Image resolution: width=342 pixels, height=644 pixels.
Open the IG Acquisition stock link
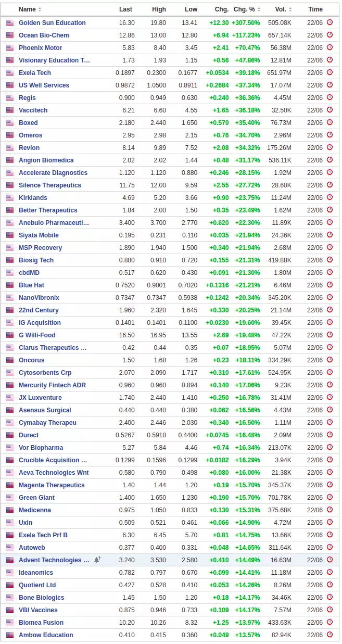(40, 323)
